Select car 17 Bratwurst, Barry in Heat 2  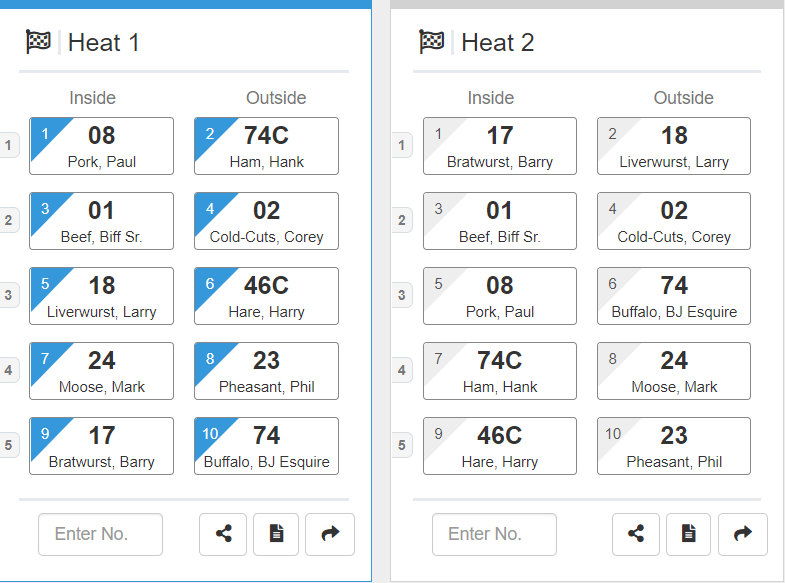point(500,146)
